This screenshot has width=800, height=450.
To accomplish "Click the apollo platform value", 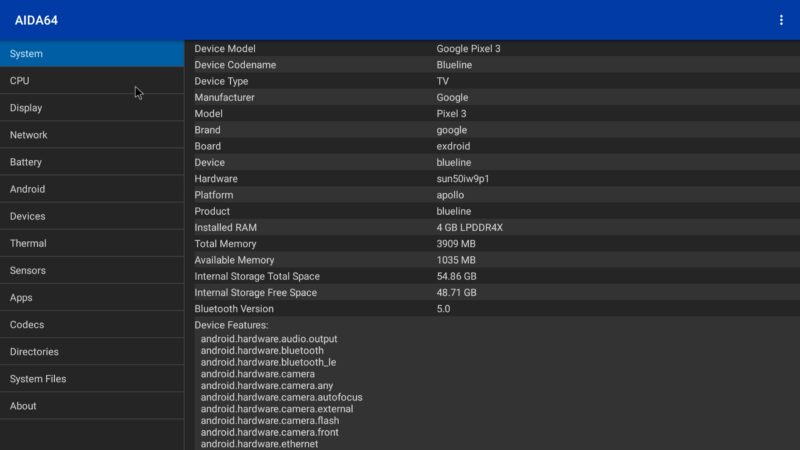I will (x=450, y=195).
